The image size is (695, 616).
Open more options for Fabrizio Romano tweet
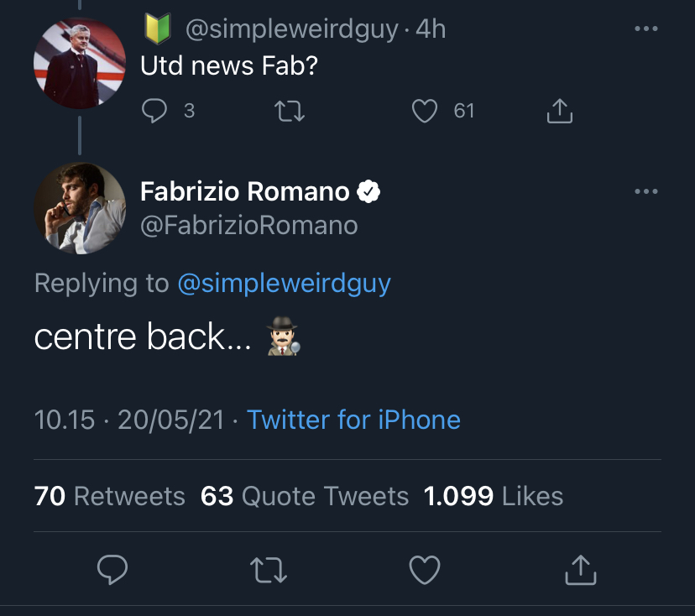[645, 192]
